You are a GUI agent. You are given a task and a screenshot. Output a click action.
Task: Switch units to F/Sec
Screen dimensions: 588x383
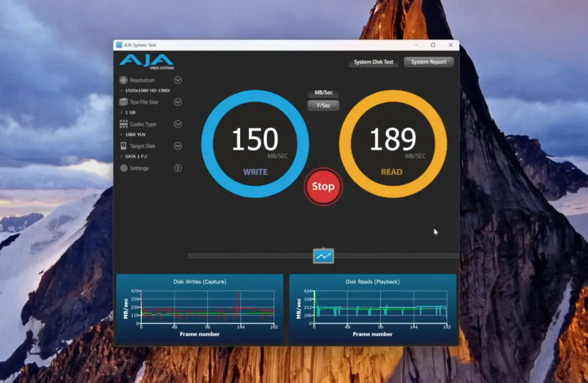324,105
